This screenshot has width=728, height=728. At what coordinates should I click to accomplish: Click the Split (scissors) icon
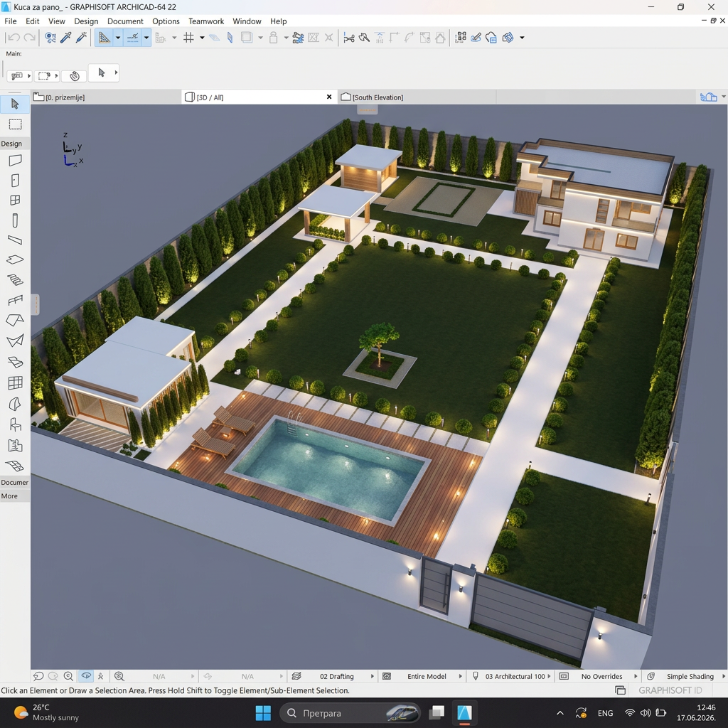[348, 38]
